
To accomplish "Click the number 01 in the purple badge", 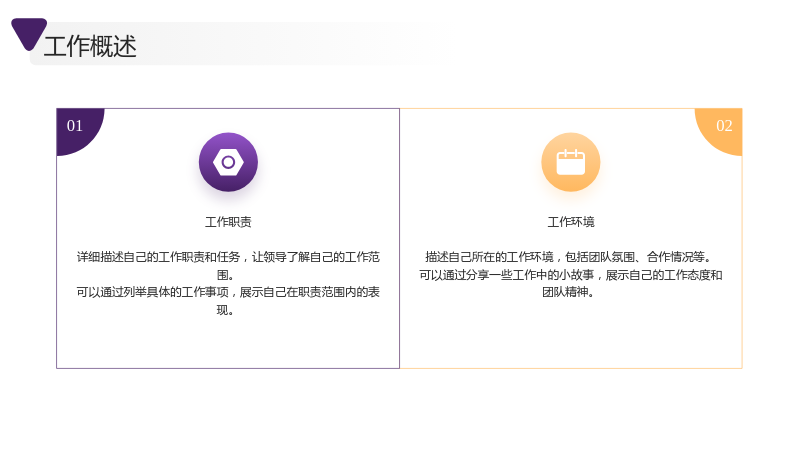I will (74, 126).
